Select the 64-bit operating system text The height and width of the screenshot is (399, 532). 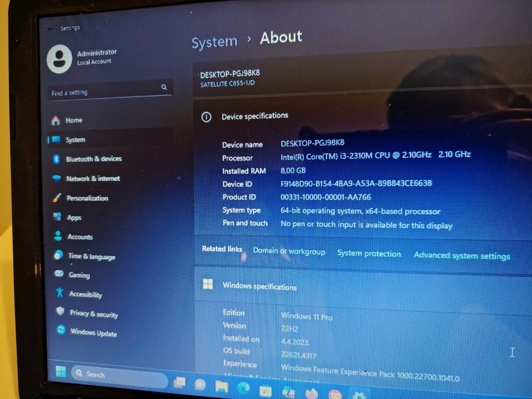tap(360, 211)
